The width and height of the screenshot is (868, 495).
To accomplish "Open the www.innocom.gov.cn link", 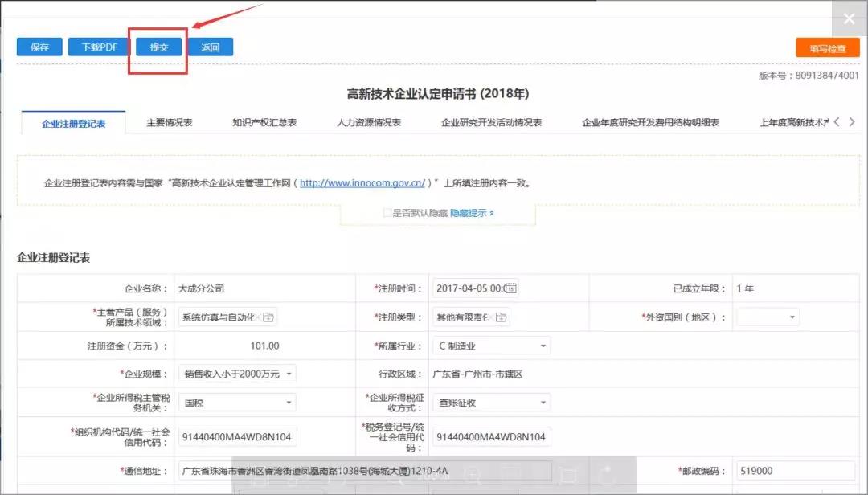I will tap(362, 183).
